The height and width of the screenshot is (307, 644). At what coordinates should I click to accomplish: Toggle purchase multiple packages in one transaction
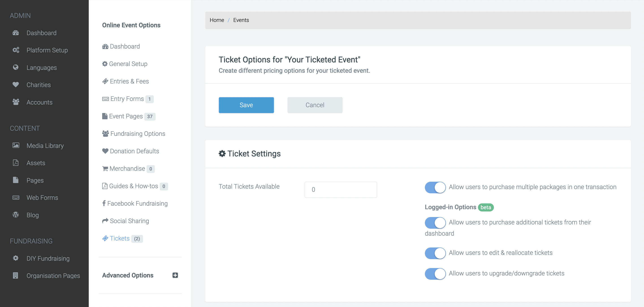click(x=435, y=188)
